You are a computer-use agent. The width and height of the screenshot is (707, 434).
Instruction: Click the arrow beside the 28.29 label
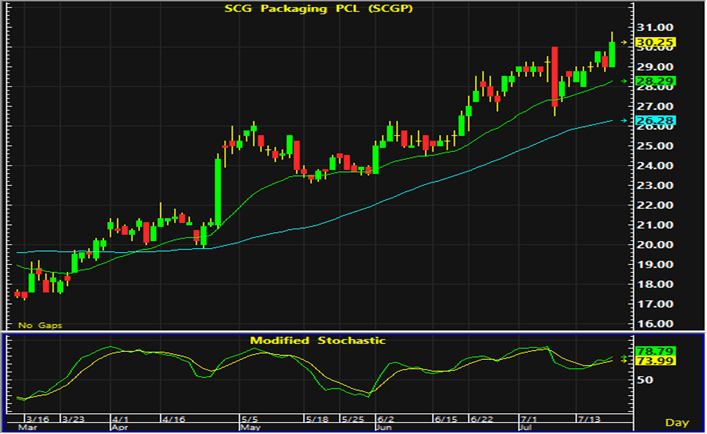tap(624, 81)
